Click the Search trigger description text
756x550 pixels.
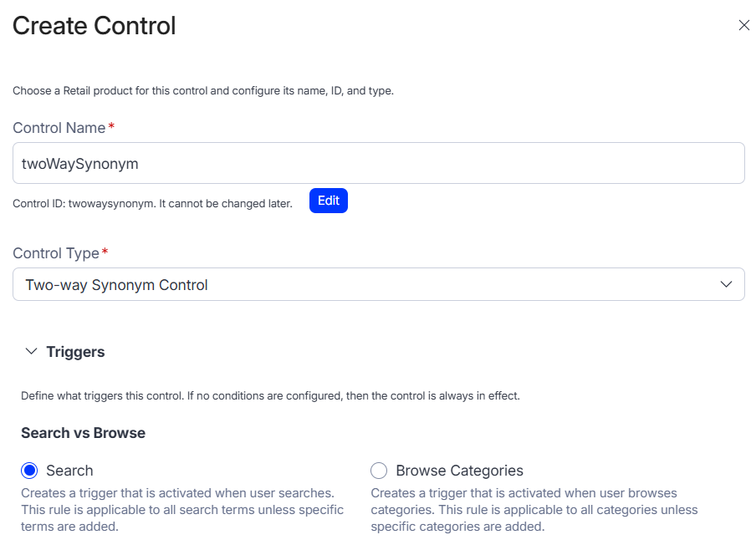click(181, 510)
